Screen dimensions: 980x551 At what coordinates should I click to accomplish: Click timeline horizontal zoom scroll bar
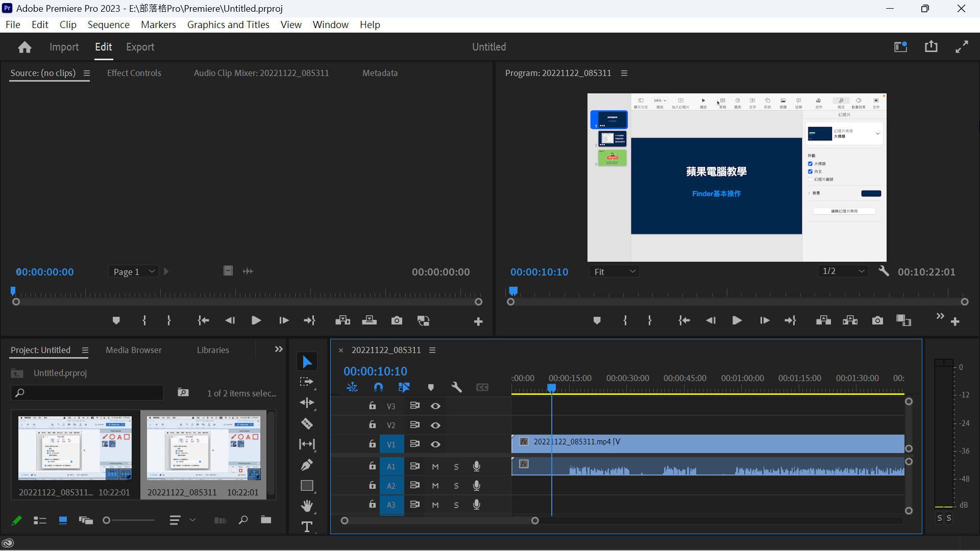(439, 521)
